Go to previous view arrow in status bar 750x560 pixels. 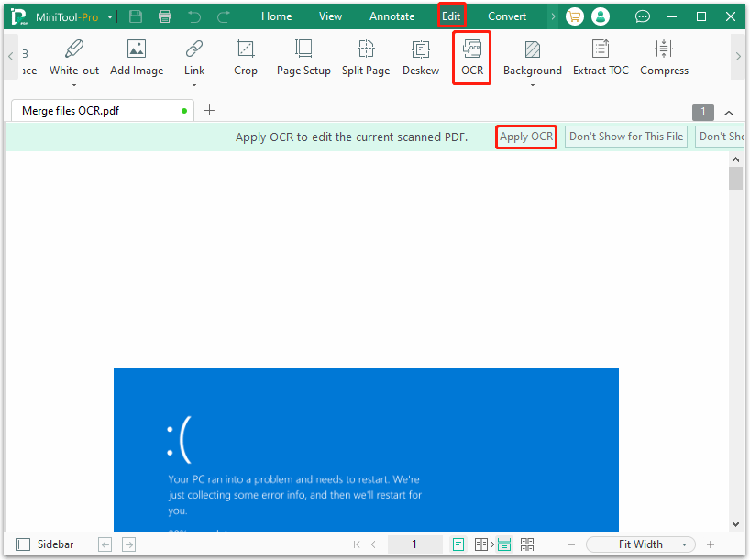tap(105, 544)
